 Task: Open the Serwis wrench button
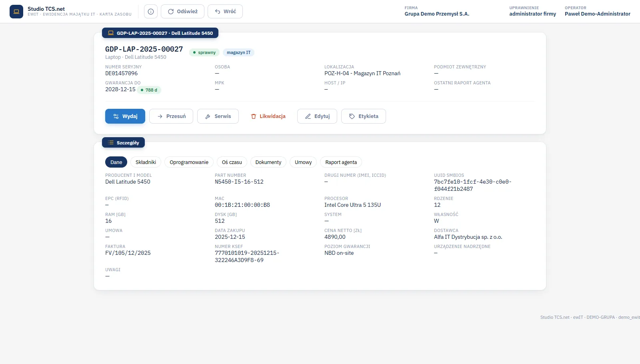218,116
